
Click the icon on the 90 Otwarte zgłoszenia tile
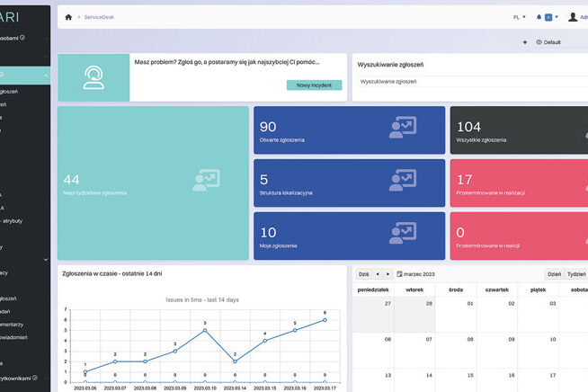(x=402, y=128)
